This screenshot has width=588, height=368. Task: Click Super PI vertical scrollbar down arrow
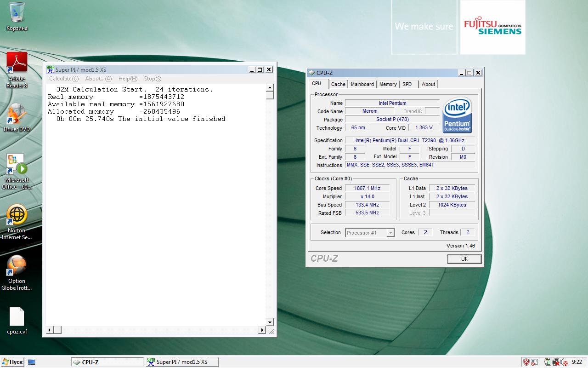pyautogui.click(x=270, y=322)
